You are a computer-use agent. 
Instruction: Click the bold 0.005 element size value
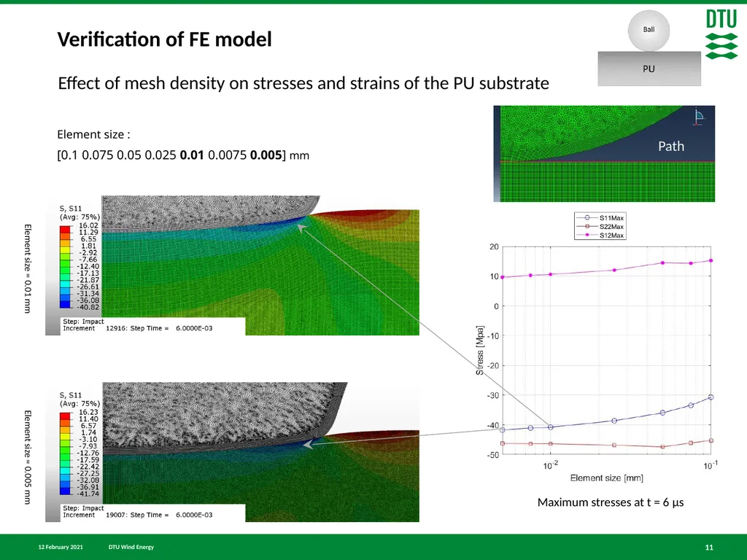(266, 155)
